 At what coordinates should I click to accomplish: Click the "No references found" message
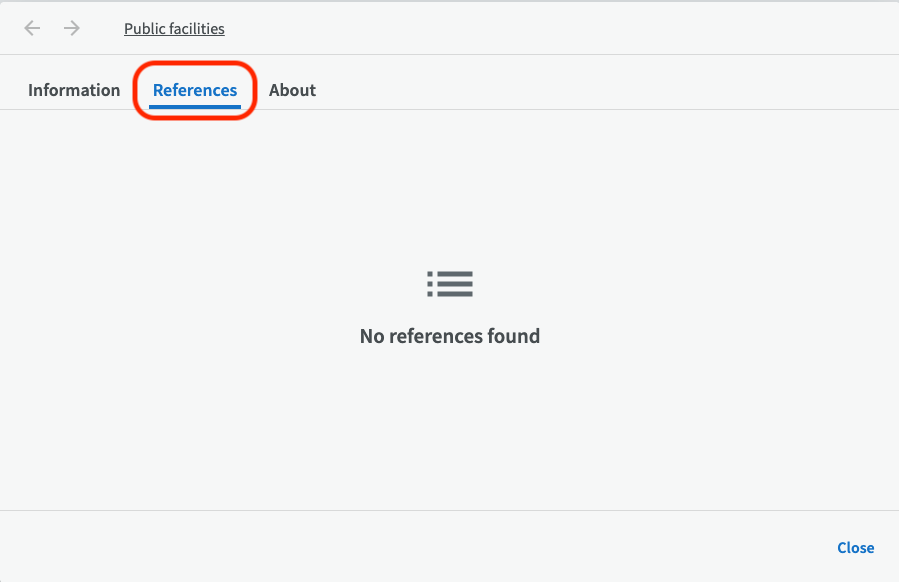coord(449,336)
